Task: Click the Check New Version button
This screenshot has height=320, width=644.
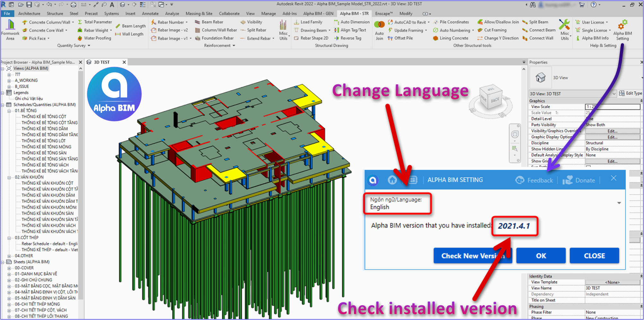Action: tap(473, 256)
